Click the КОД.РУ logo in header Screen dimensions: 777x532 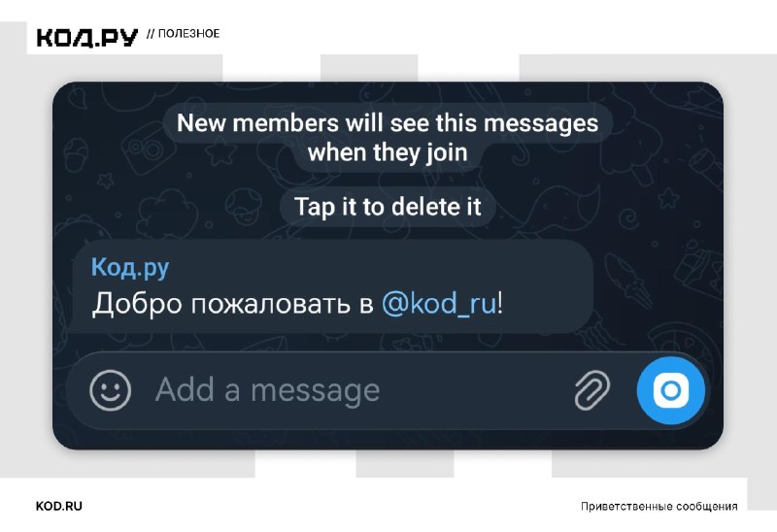87,37
